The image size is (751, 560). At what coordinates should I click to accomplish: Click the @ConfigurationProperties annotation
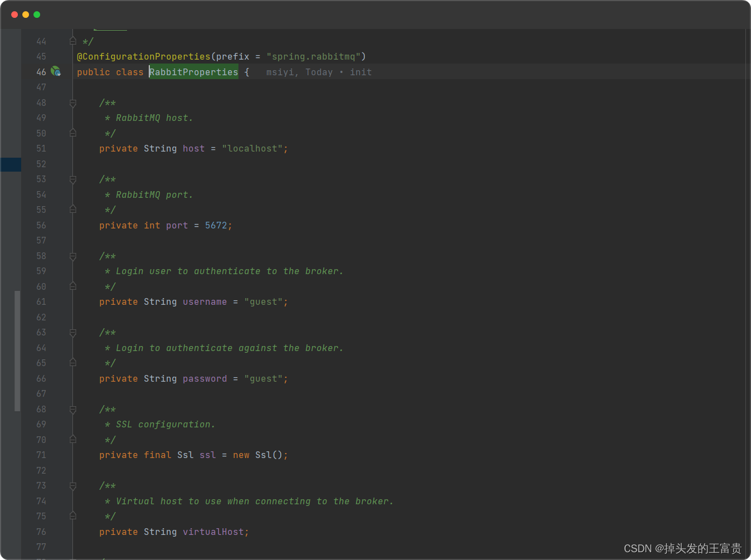(x=144, y=57)
